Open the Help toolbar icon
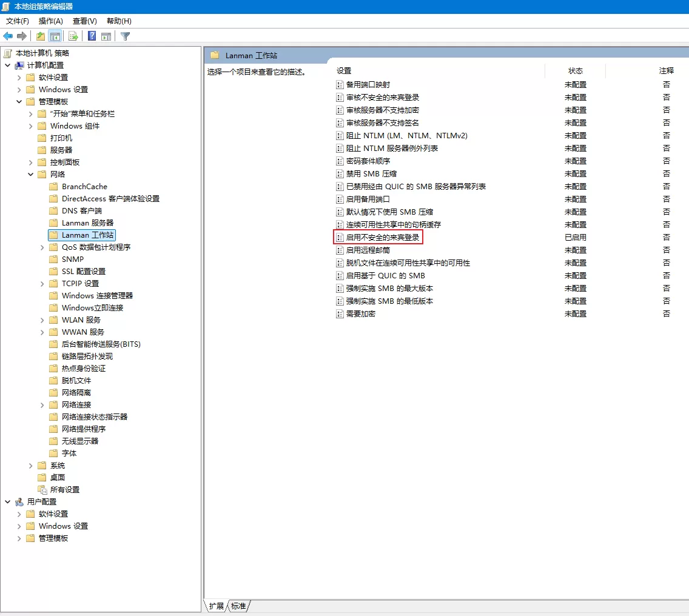Viewport: 689px width, 616px height. point(92,36)
